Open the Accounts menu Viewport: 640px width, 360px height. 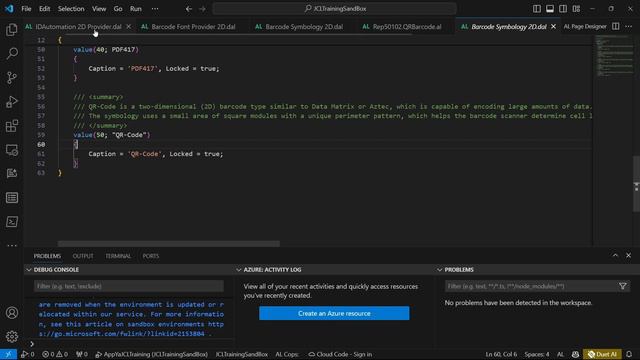pyautogui.click(x=12, y=313)
